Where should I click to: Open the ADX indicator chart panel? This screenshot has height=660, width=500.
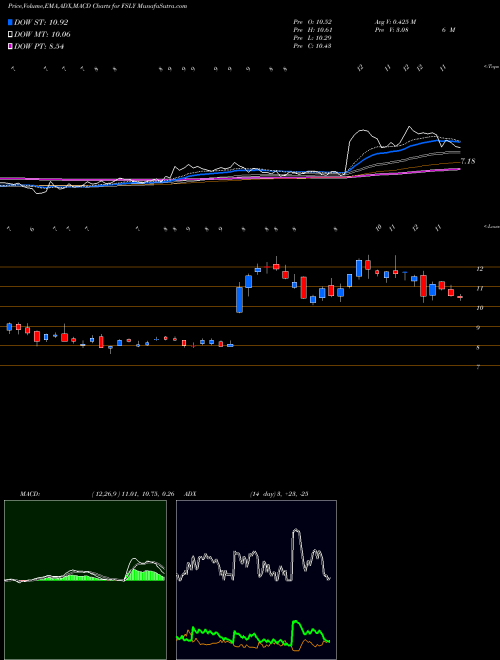(x=256, y=580)
